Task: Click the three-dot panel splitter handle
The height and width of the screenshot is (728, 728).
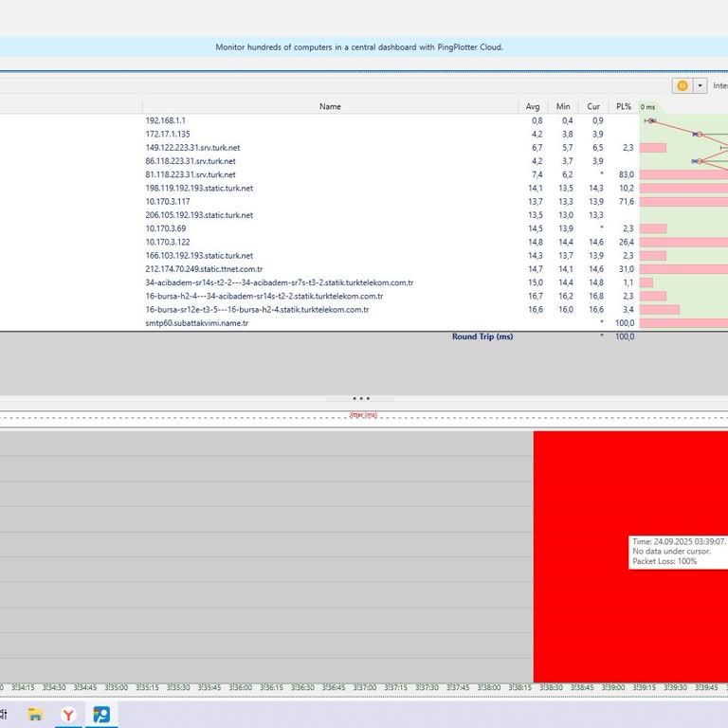Action: point(360,399)
